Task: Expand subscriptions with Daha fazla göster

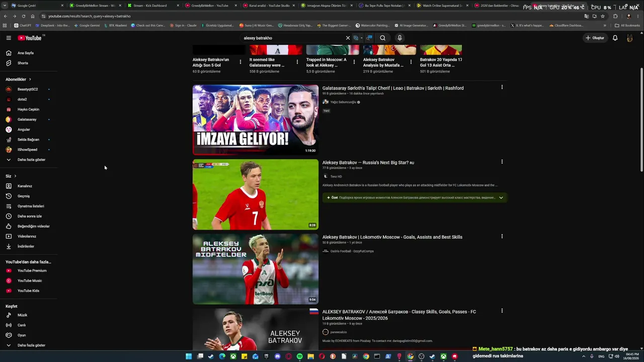Action: tap(29, 159)
